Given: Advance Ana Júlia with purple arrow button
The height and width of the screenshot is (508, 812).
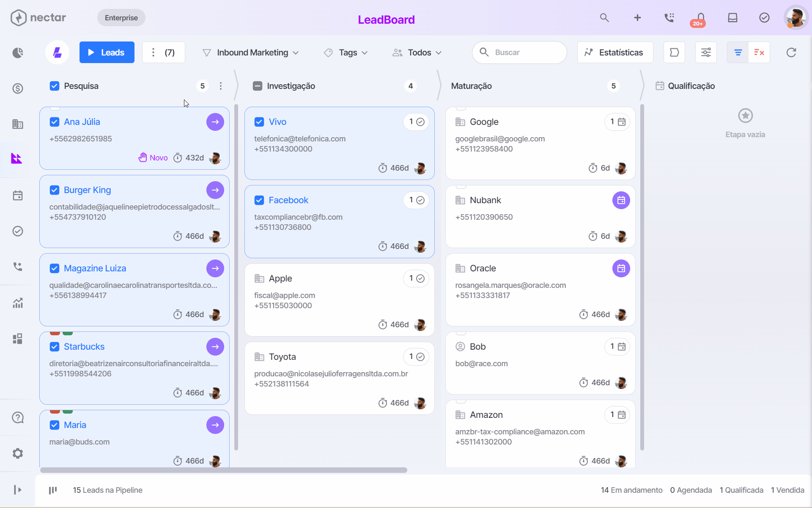Looking at the screenshot, I should [215, 122].
